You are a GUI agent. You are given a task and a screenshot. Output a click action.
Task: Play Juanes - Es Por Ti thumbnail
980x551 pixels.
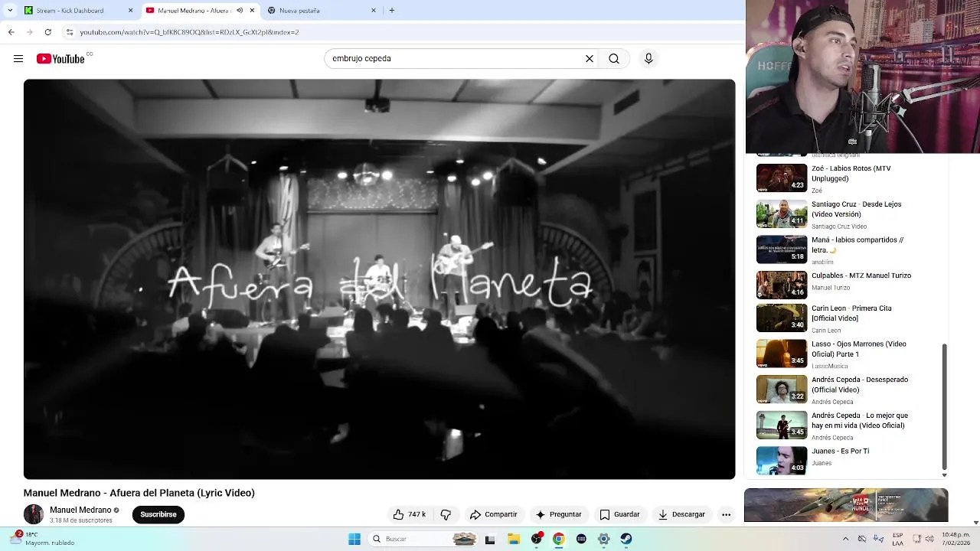point(782,460)
